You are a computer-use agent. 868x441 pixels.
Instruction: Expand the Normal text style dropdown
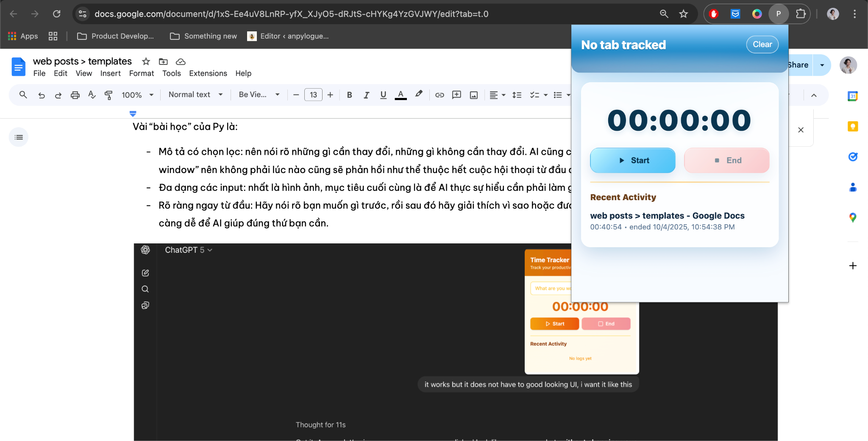point(195,95)
